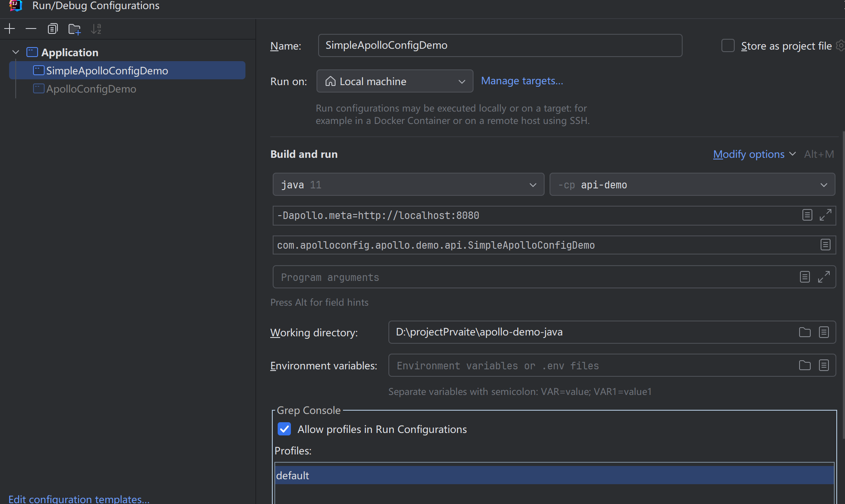Disable Allow profiles in Run Configurations
The width and height of the screenshot is (845, 504).
pos(284,429)
